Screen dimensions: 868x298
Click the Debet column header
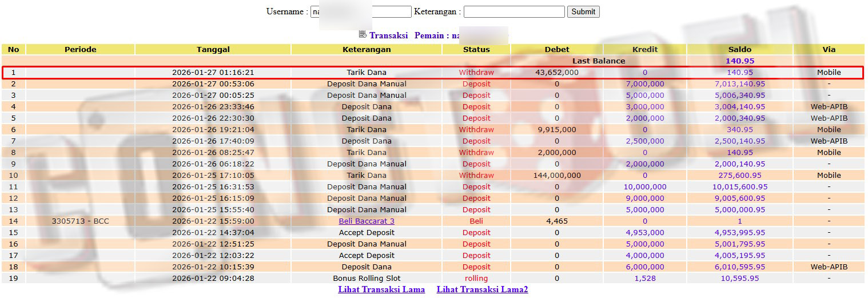(x=556, y=49)
